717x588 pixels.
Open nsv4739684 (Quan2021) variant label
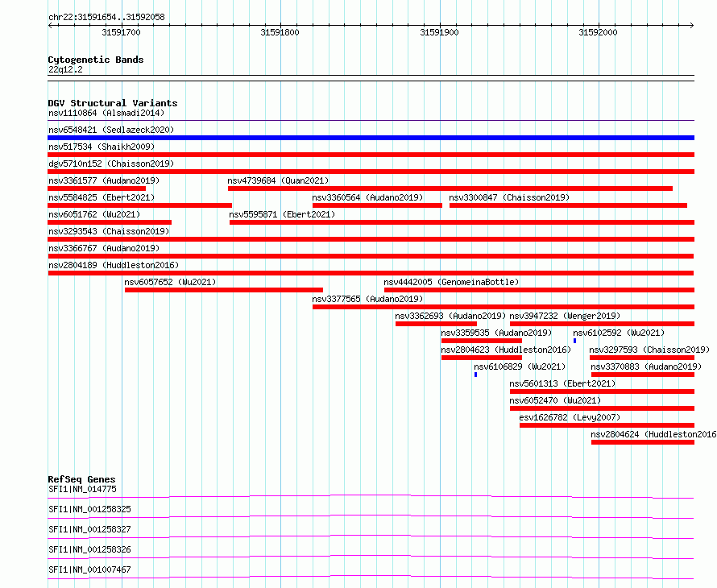click(x=278, y=180)
